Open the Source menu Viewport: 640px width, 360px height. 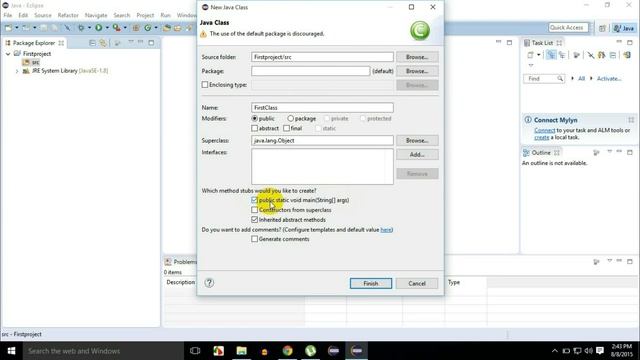click(42, 15)
